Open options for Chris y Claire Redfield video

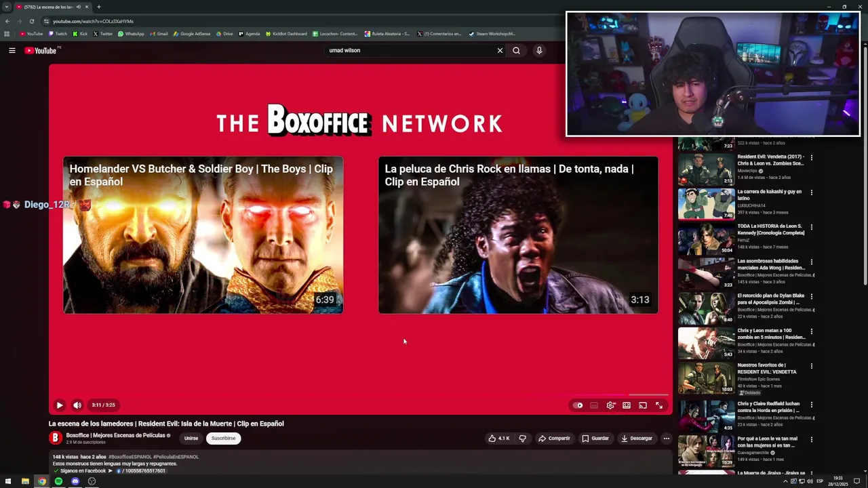pyautogui.click(x=811, y=405)
